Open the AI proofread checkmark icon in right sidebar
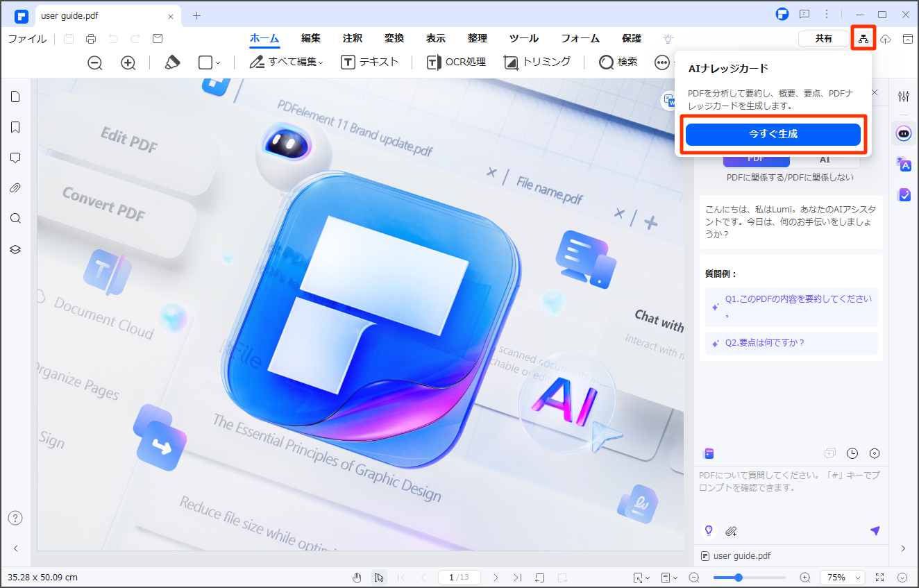 [903, 195]
